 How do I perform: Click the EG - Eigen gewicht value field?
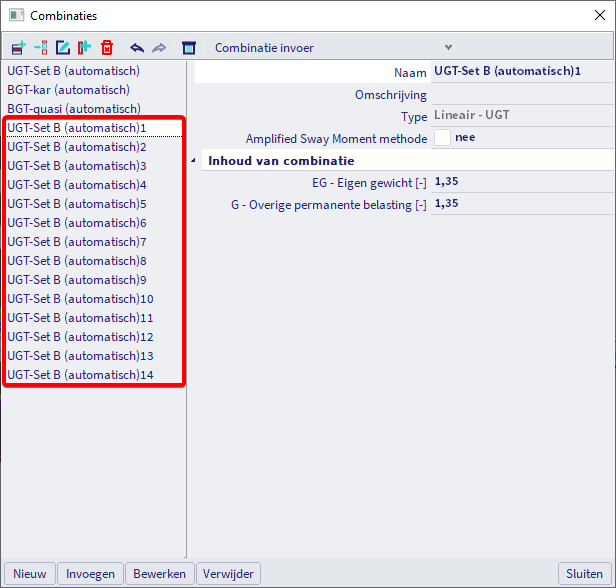(x=521, y=182)
